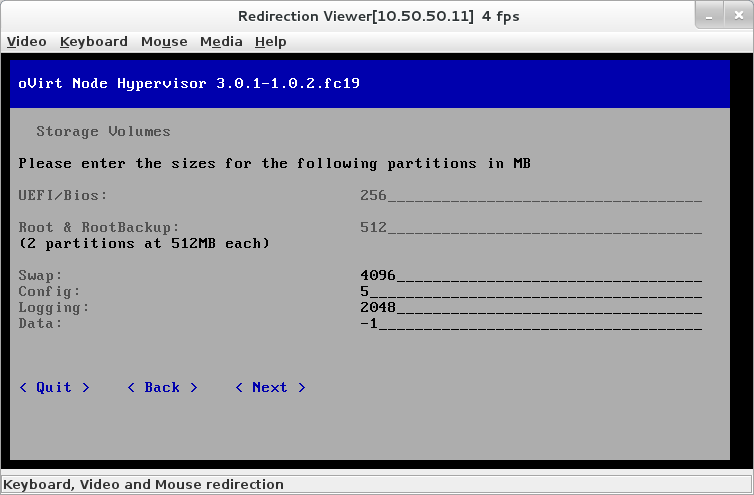
Task: Focus the Config partition size field
Action: click(530, 291)
